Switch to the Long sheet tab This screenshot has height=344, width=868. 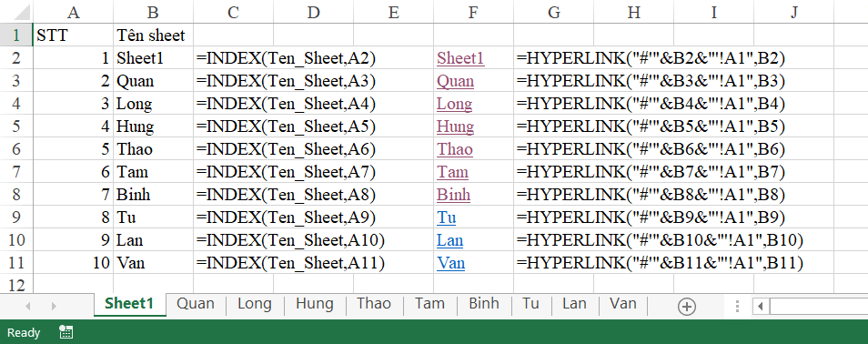point(255,304)
